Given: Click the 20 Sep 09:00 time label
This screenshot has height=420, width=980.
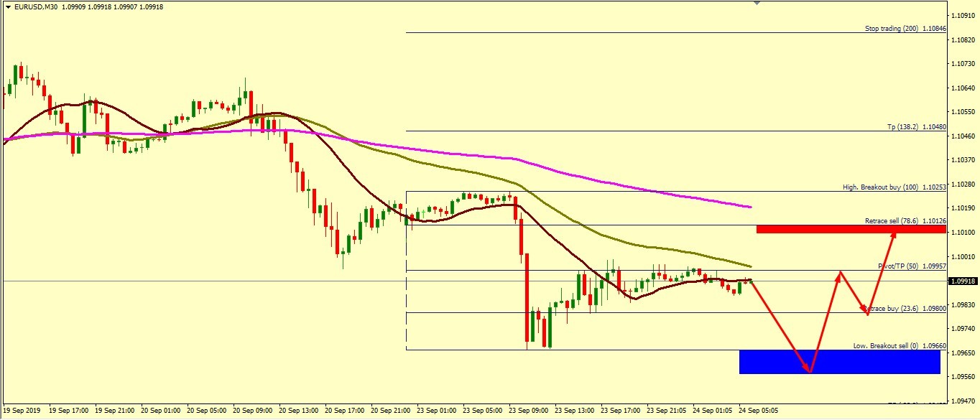Looking at the screenshot, I should click(x=254, y=411).
